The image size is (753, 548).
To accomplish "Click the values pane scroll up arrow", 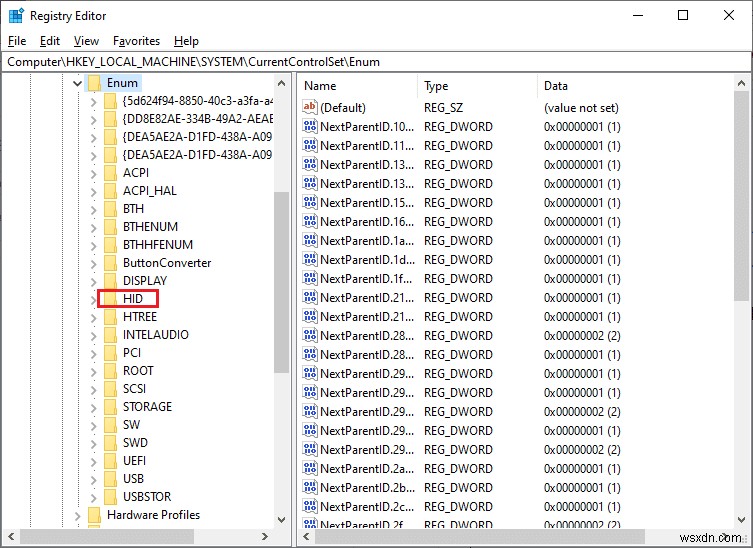I will [x=741, y=83].
